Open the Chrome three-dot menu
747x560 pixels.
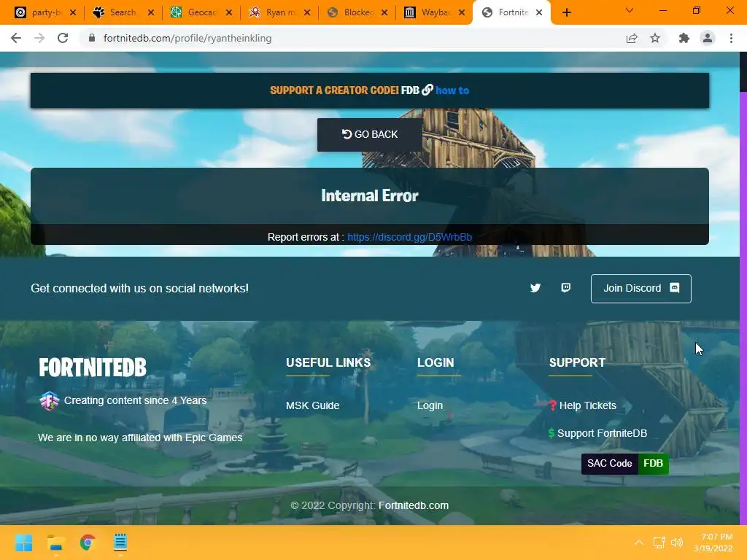(731, 38)
